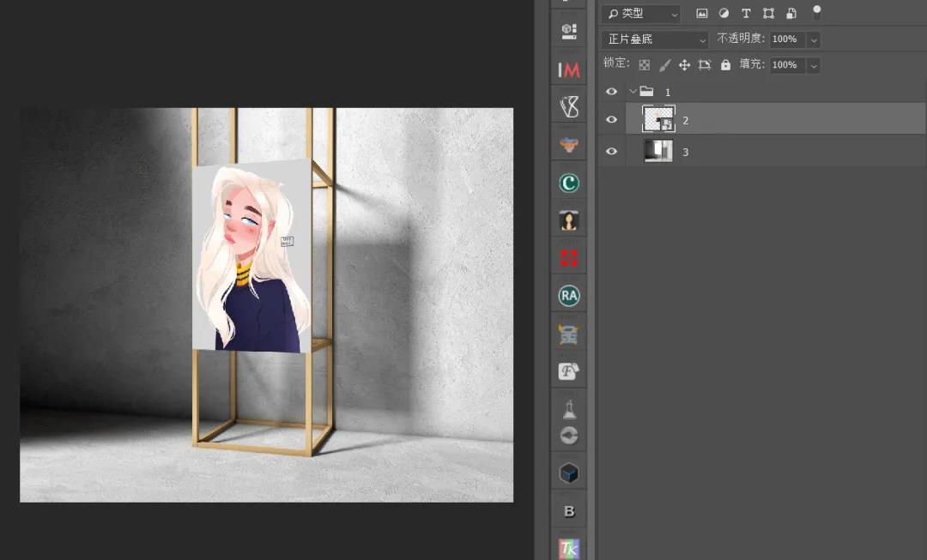Click the pixel layer filter icon
927x560 pixels.
(701, 14)
